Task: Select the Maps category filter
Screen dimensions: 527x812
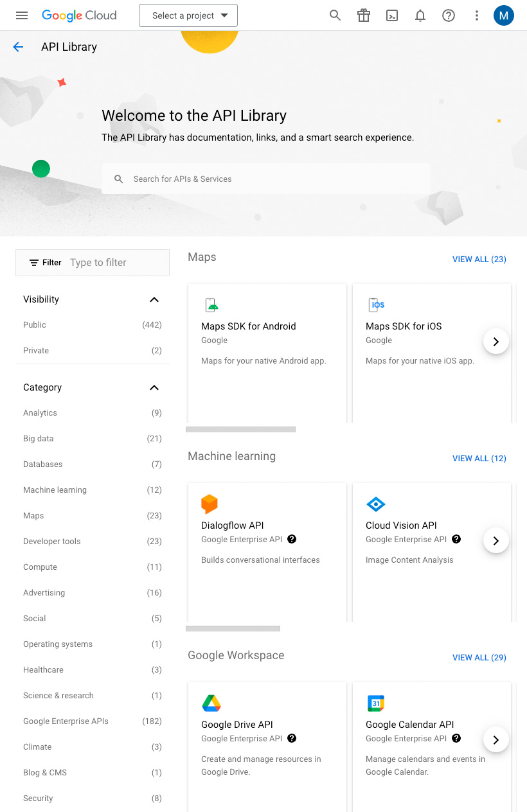Action: click(93, 516)
